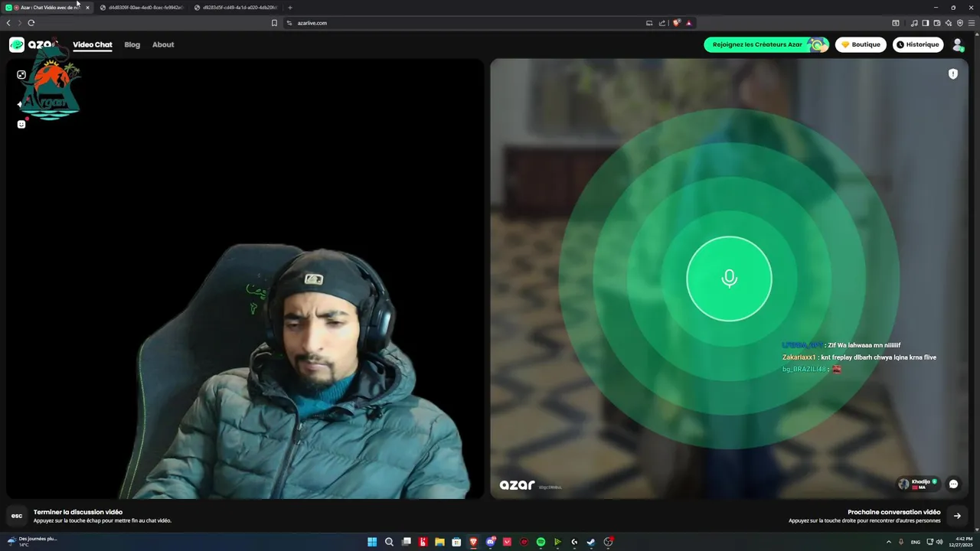
Task: Open File Explorer from taskbar
Action: [x=439, y=542]
